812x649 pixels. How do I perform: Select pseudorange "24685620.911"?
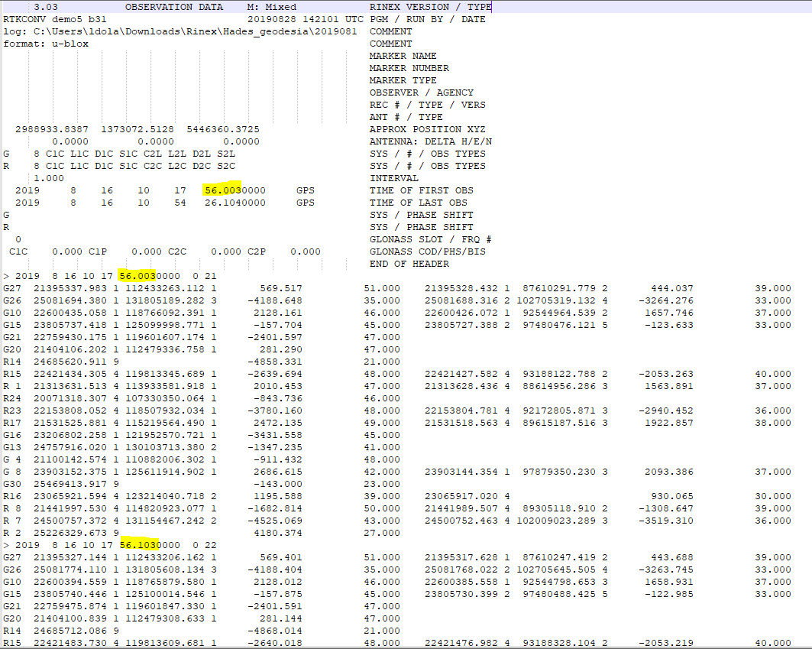70,362
